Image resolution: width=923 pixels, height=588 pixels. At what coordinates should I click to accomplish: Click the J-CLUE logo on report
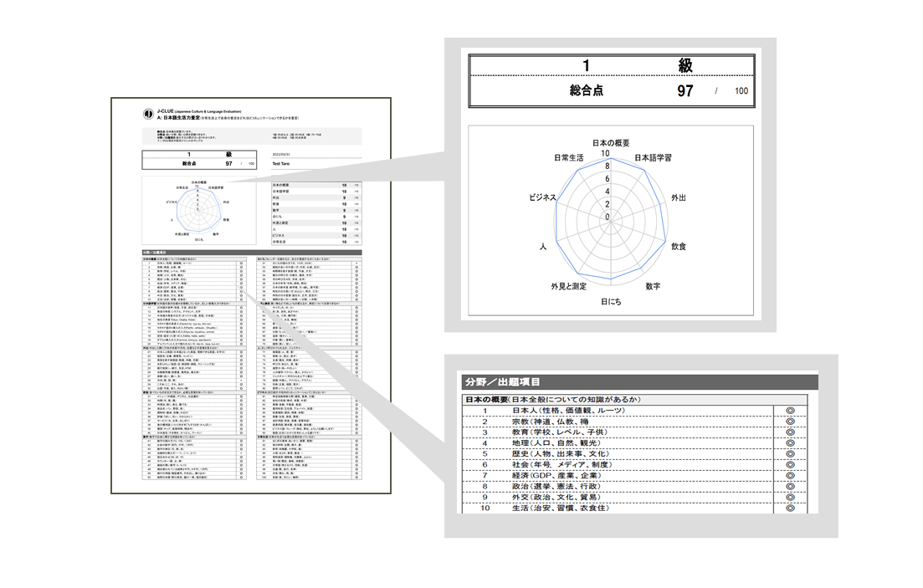[149, 114]
